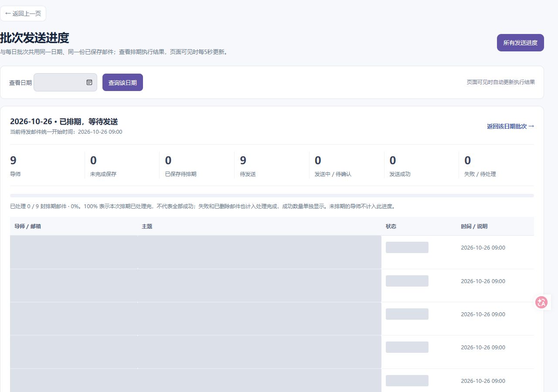Click the 查询该日期 button
The height and width of the screenshot is (392, 558).
(122, 82)
